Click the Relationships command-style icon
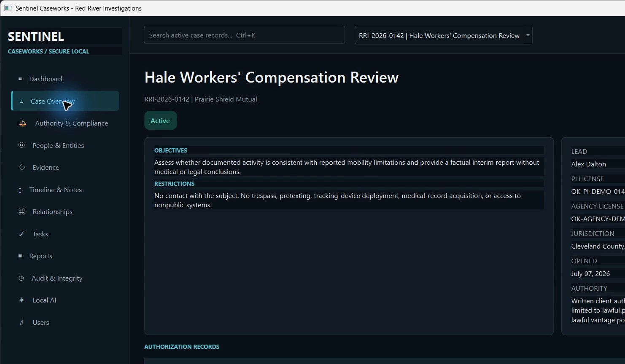This screenshot has width=625, height=364. 22,211
